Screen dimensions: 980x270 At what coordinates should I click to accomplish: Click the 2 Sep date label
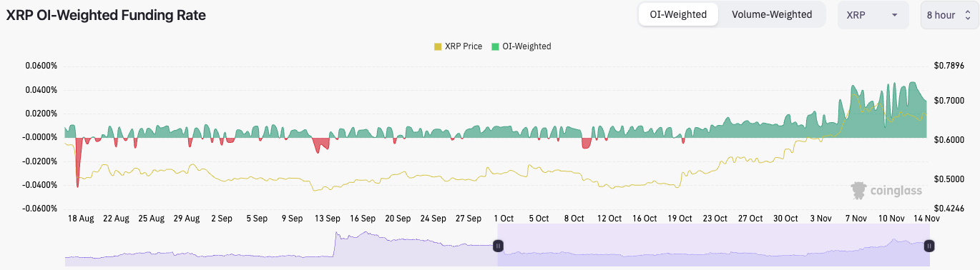[221, 219]
